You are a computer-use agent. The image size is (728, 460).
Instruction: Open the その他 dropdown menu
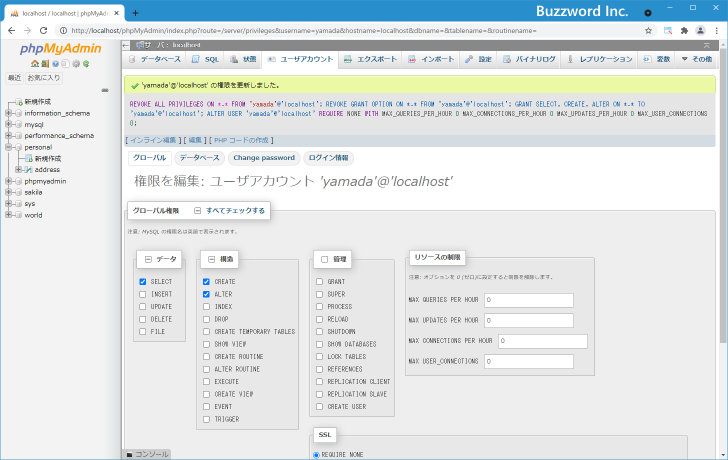696,60
